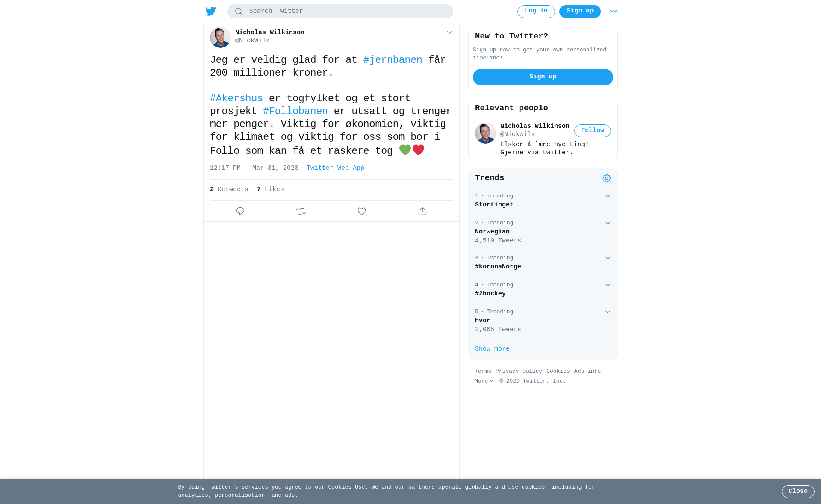The width and height of the screenshot is (821, 504).
Task: Open options chevron for Stortinget trend
Action: pos(608,196)
